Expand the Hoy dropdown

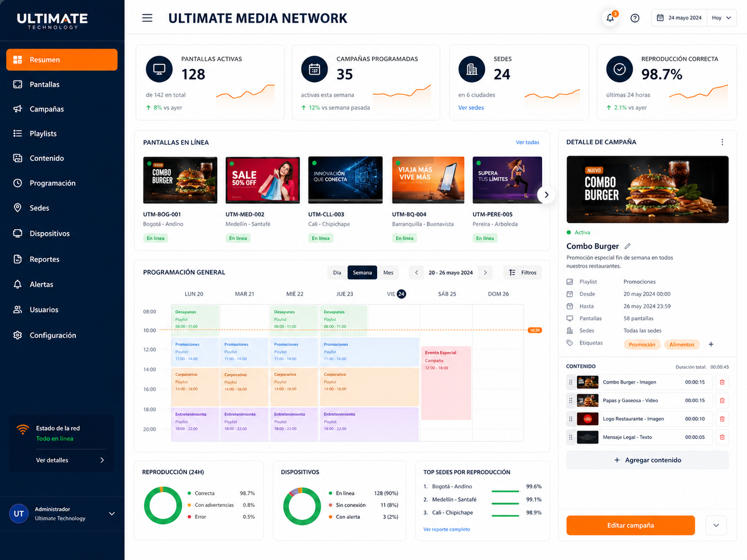click(721, 18)
